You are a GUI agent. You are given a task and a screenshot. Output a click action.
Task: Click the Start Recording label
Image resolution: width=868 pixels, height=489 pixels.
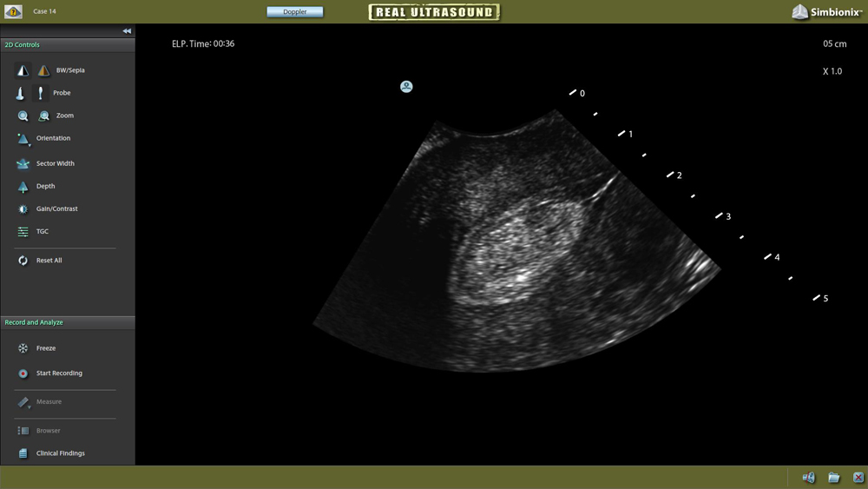(x=59, y=373)
